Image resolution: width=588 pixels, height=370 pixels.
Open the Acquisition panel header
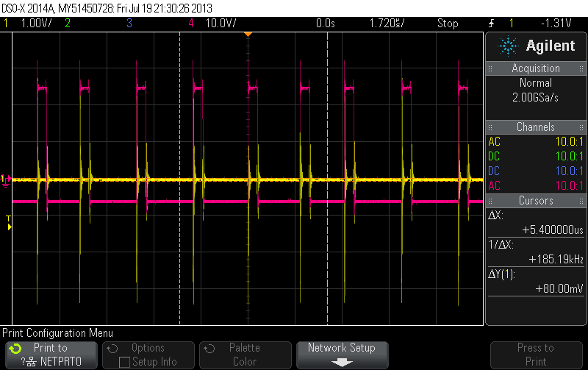click(536, 68)
